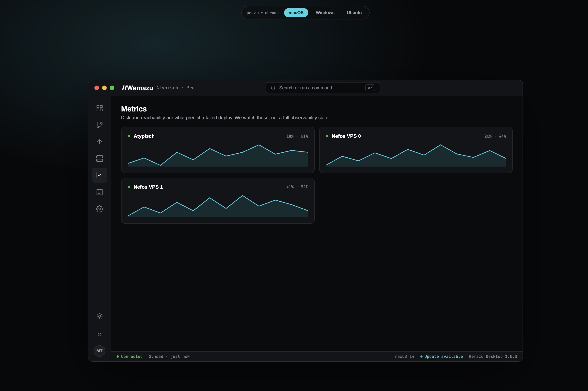Click the Wemazu Desktop 1.0.0 version text
The width and height of the screenshot is (588, 391).
[x=493, y=357]
